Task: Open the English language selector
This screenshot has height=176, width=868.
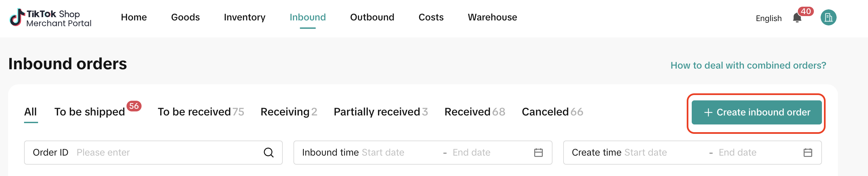Action: (768, 18)
